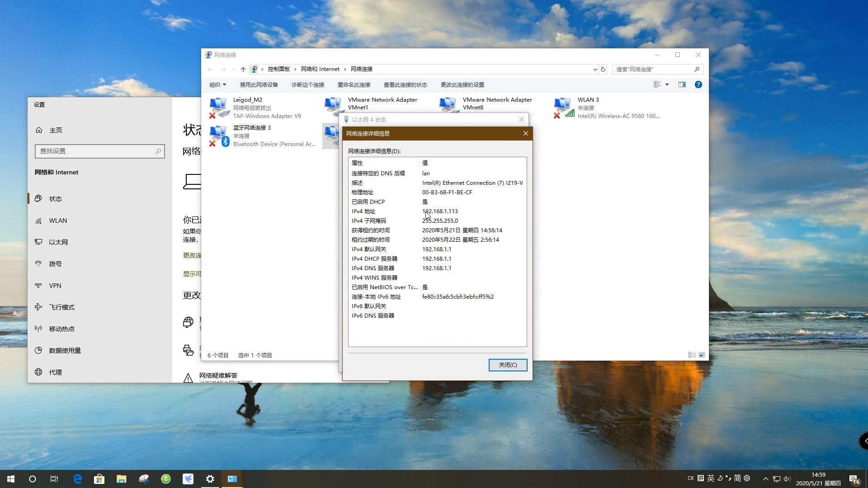
Task: Switch to the large icons view button
Action: (702, 355)
